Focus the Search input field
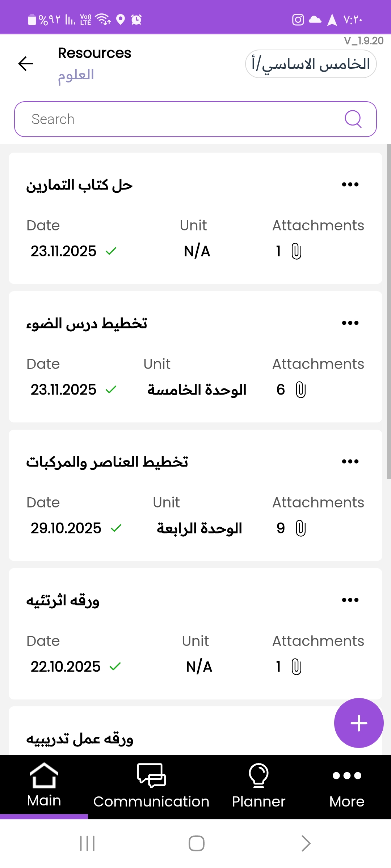391x868 pixels. tap(181, 119)
